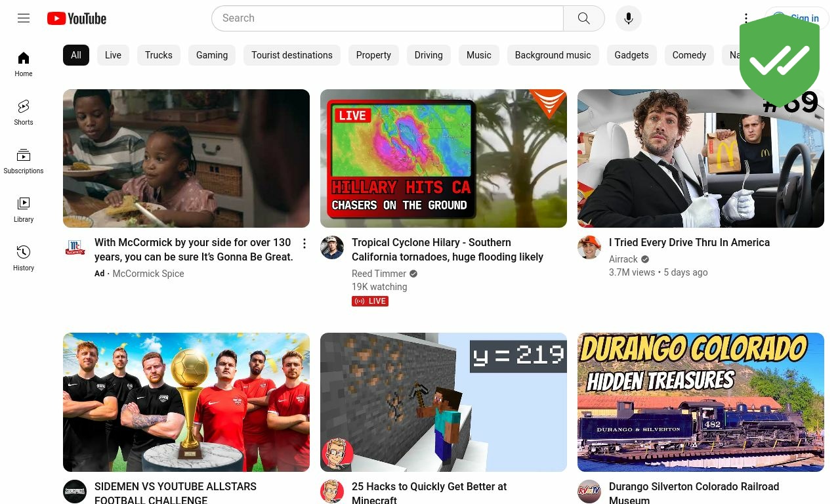Click the Reed Timmer channel name

click(x=379, y=274)
